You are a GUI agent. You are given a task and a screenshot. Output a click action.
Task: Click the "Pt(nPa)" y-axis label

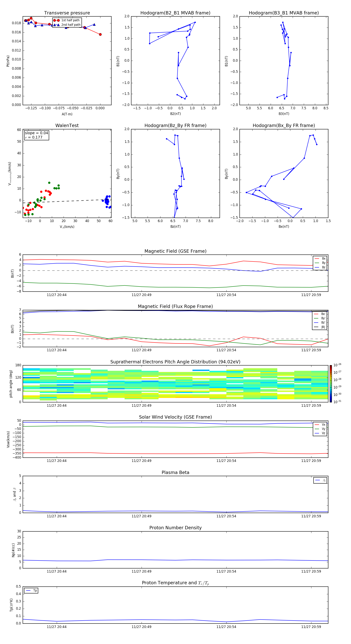(8, 61)
